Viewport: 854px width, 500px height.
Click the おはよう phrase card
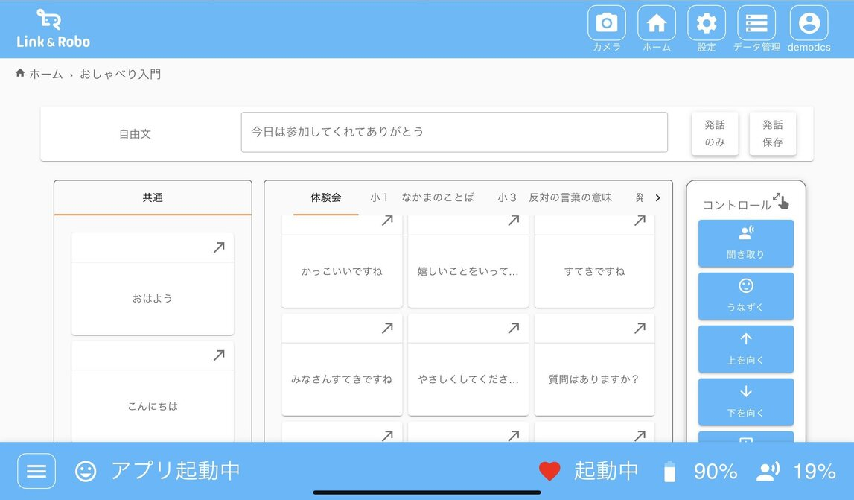click(x=152, y=284)
